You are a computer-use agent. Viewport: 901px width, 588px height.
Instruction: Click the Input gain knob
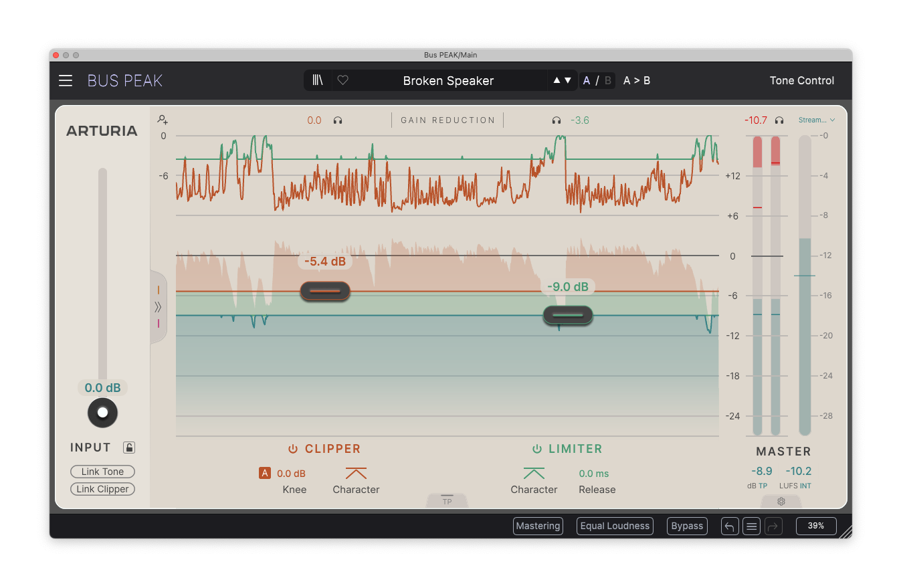[x=102, y=413]
